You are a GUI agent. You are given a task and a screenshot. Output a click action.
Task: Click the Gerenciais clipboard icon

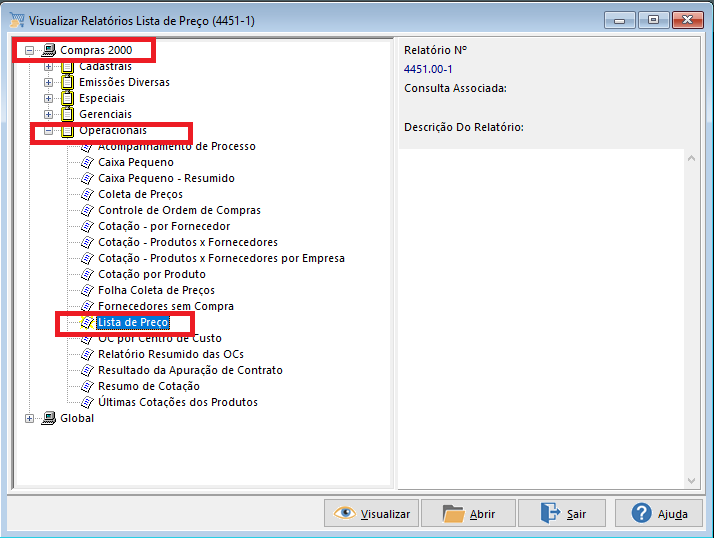(x=67, y=114)
